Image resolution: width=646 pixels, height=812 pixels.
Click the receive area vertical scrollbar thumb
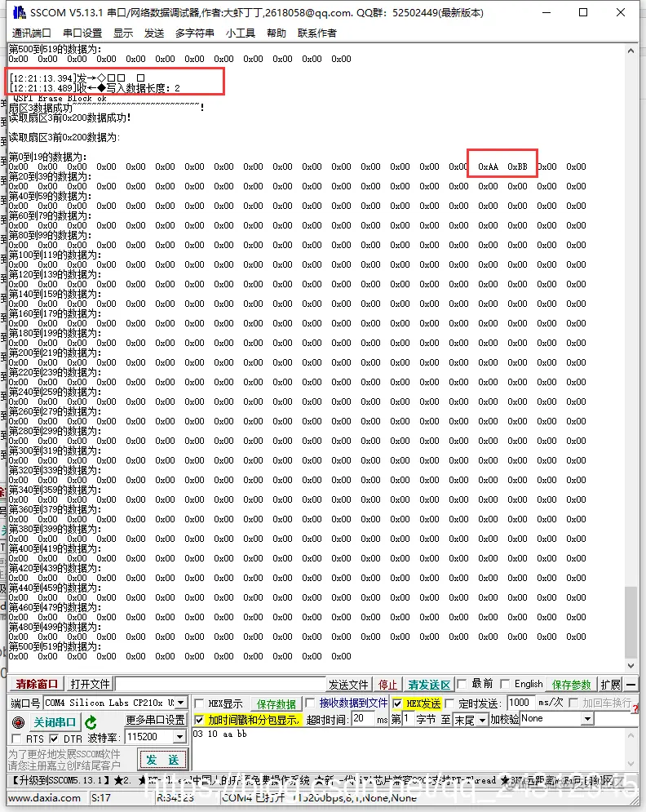pyautogui.click(x=631, y=623)
